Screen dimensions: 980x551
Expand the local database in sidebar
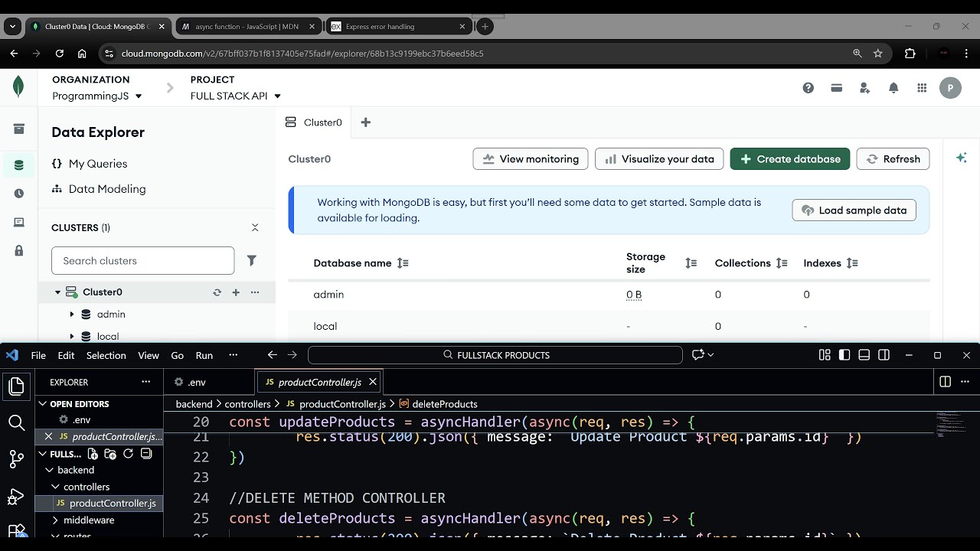click(x=72, y=337)
